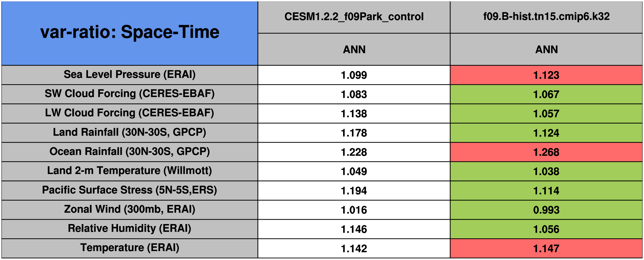Click ANN under the f09.B-hist.tn15.cmip6.k32 header
Image resolution: width=644 pixels, height=260 pixels.
546,49
